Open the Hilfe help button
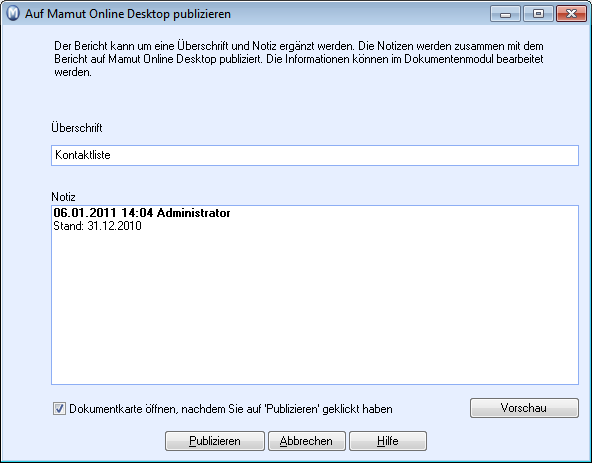This screenshot has height=463, width=592. (x=388, y=441)
